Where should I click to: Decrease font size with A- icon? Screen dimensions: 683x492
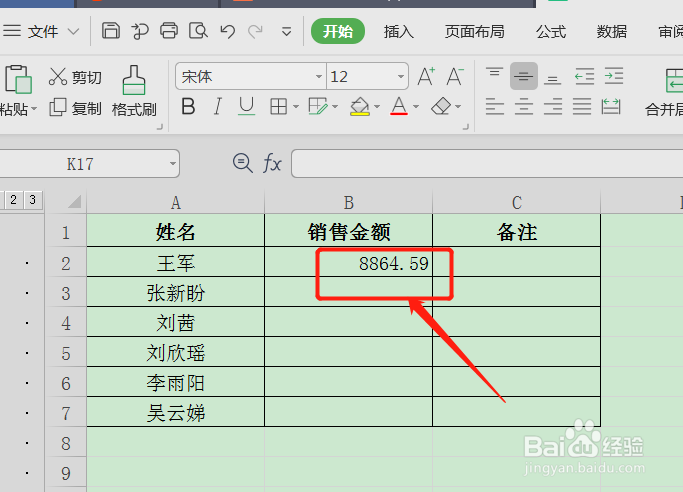tap(456, 77)
